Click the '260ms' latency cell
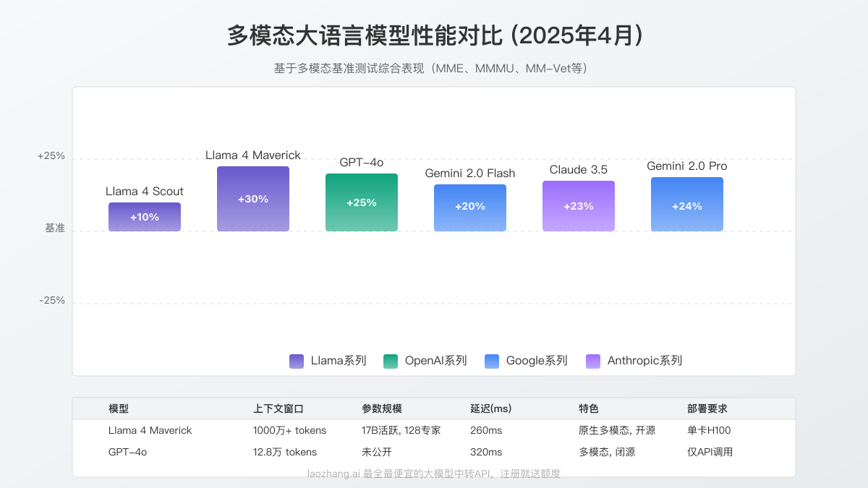 [x=486, y=430]
